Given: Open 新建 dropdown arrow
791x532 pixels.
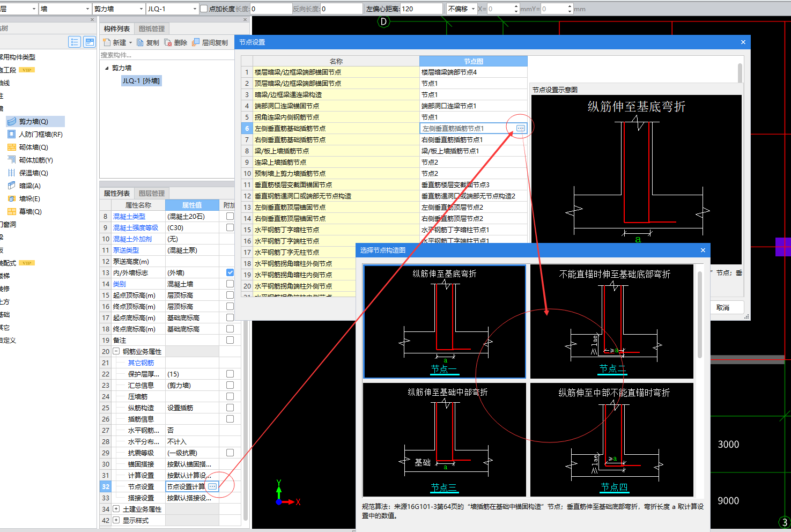Looking at the screenshot, I should point(130,43).
